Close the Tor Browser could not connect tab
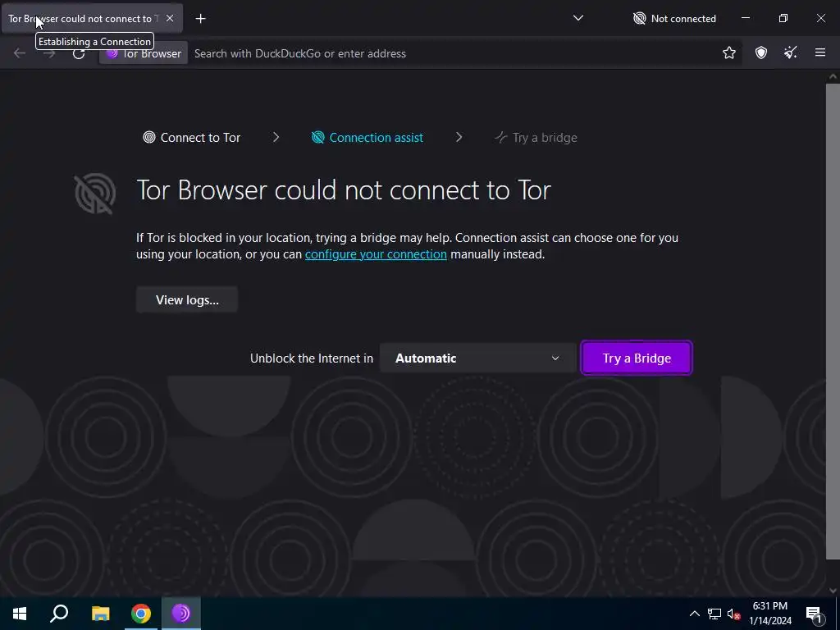Screen dimensions: 840x630 click(169, 18)
